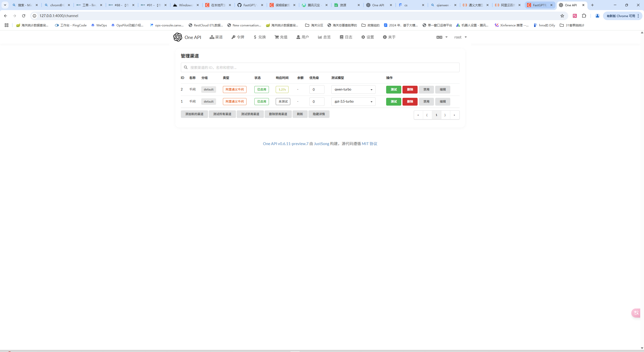644x352 pixels.
Task: Open the Chrome extensions puzzle icon
Action: pyautogui.click(x=584, y=16)
